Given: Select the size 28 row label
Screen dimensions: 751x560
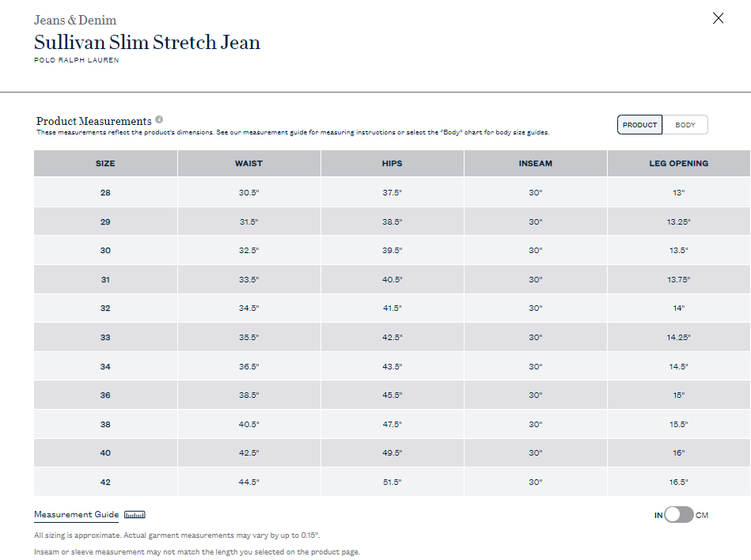Looking at the screenshot, I should pyautogui.click(x=105, y=193).
